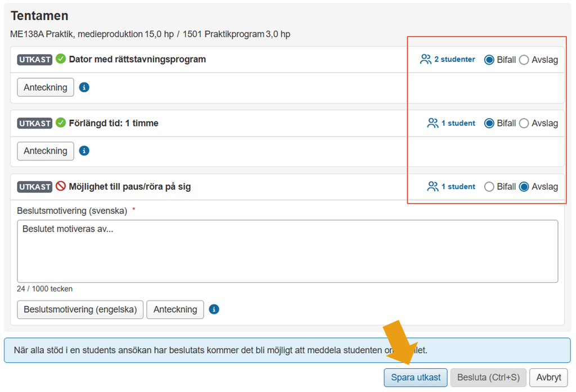Click in the Beslutsmotivering (svenska) text area
This screenshot has height=392, width=576.
point(287,251)
